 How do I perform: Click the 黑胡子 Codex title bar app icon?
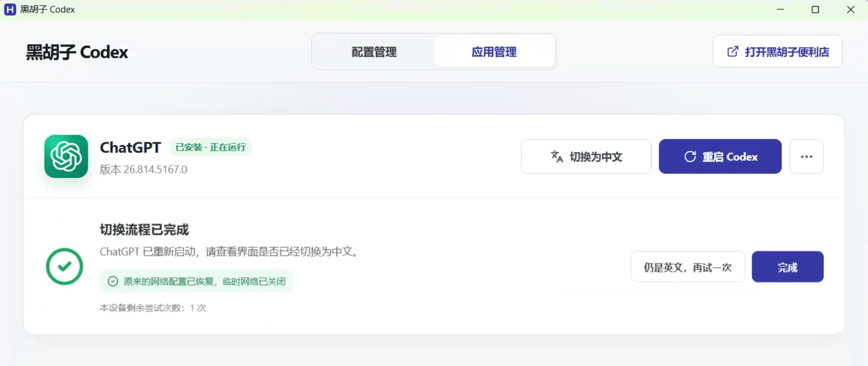coord(10,9)
